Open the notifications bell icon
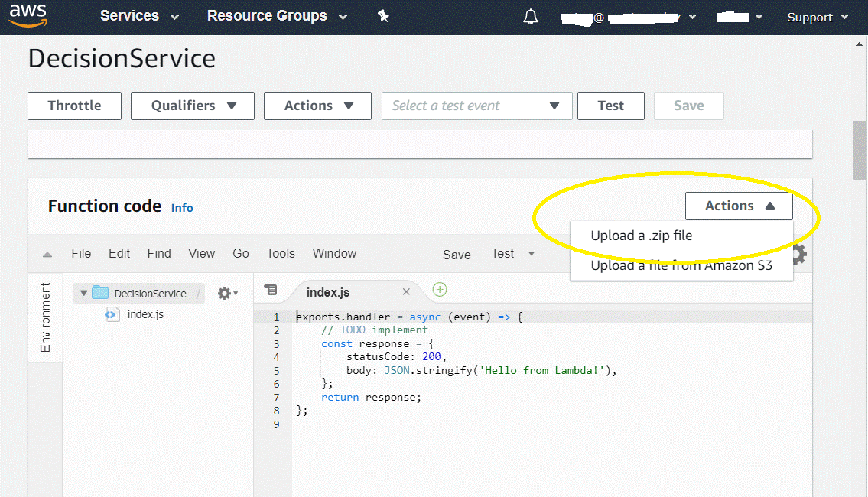 (x=530, y=15)
